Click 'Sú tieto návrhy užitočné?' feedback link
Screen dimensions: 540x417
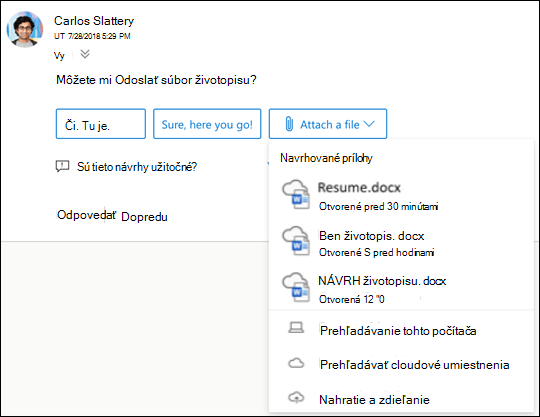click(x=137, y=167)
